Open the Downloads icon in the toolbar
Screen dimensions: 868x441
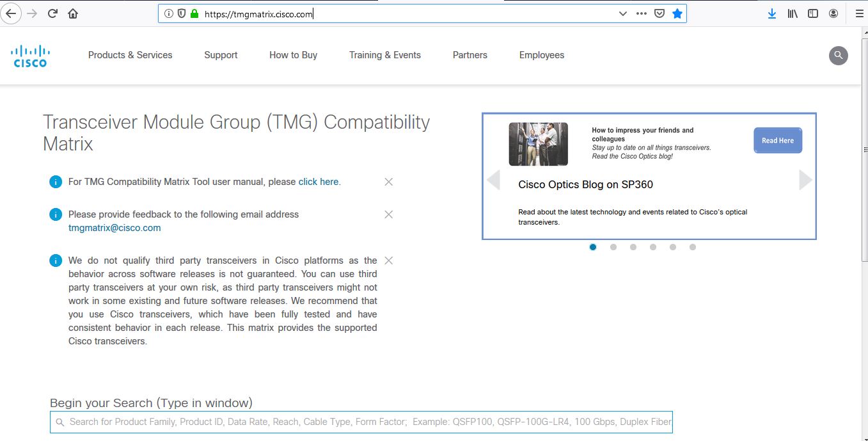click(x=771, y=13)
